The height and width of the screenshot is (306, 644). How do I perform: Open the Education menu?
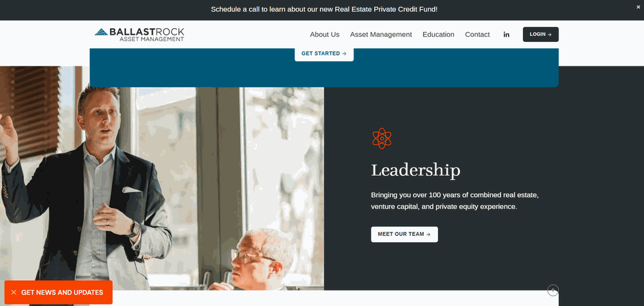pos(438,35)
